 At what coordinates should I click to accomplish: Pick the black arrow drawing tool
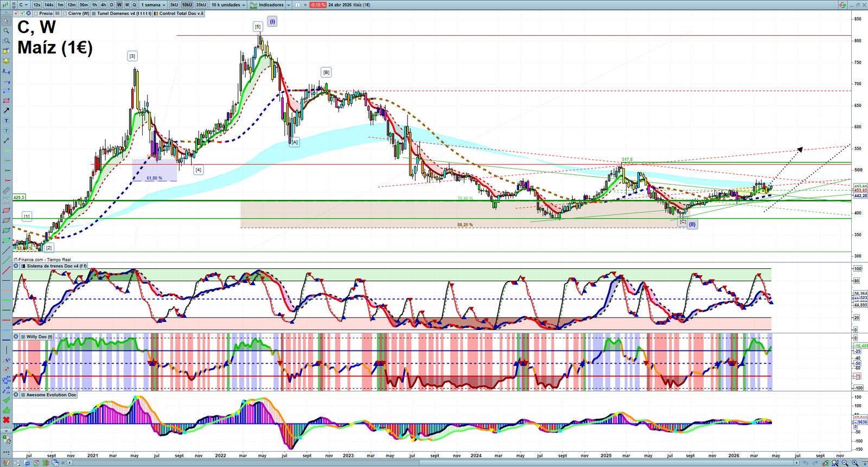coord(6,111)
